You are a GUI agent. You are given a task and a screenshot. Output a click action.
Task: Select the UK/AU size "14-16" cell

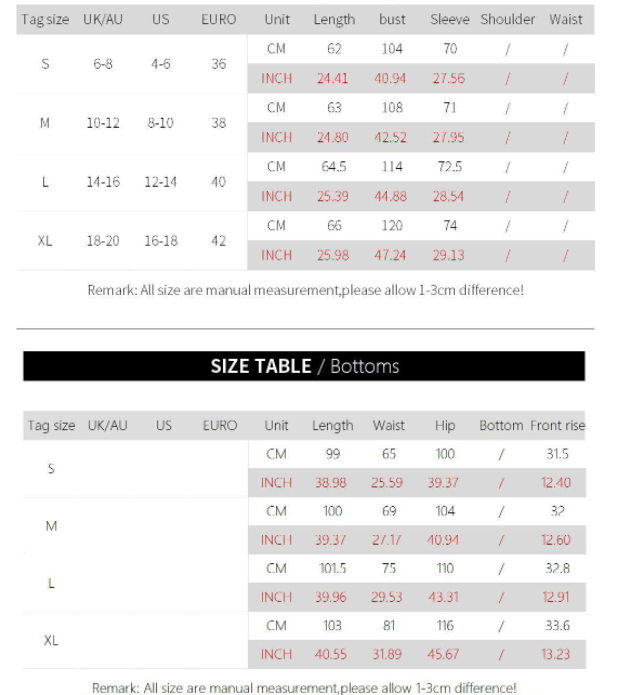point(103,182)
